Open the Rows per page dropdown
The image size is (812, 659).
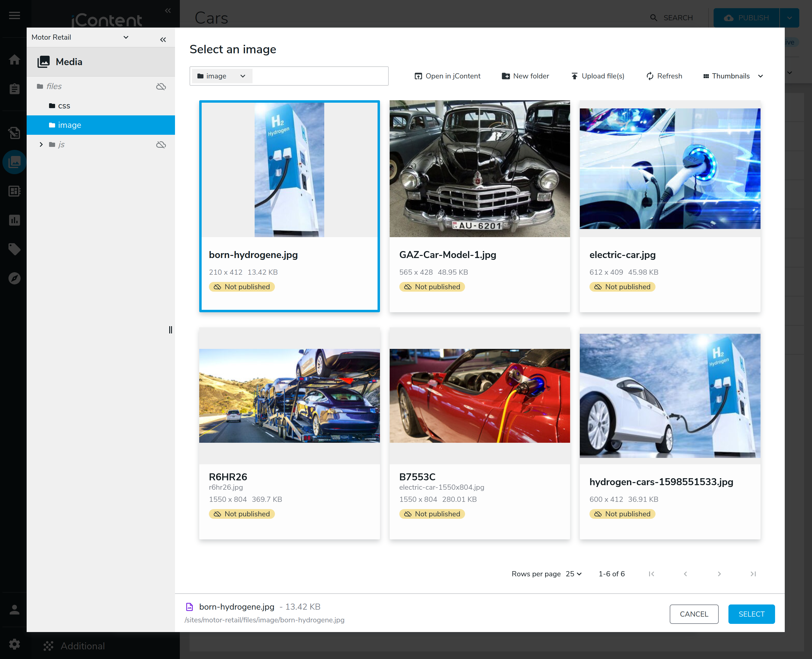pyautogui.click(x=573, y=574)
